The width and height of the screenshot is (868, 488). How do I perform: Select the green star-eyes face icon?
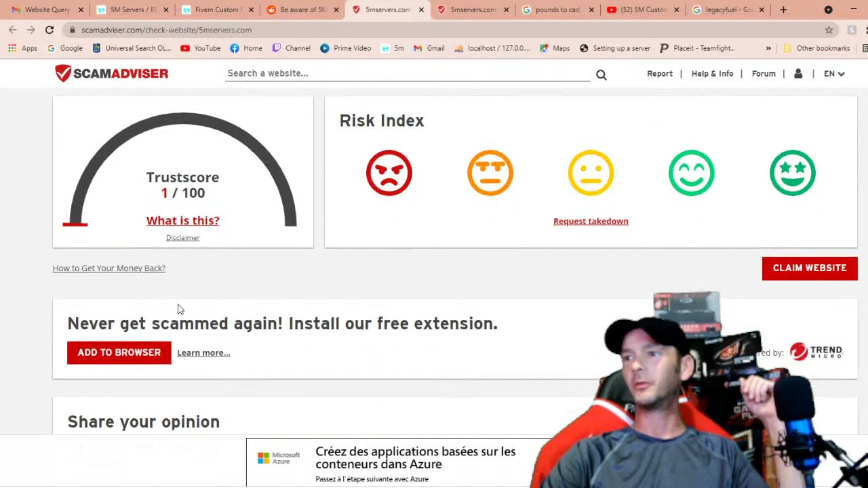[x=793, y=173]
